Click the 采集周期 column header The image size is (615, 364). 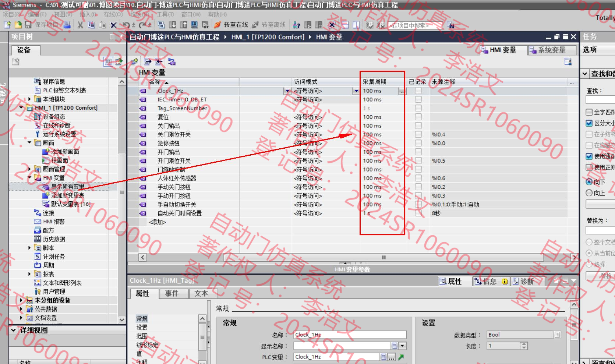coord(383,82)
